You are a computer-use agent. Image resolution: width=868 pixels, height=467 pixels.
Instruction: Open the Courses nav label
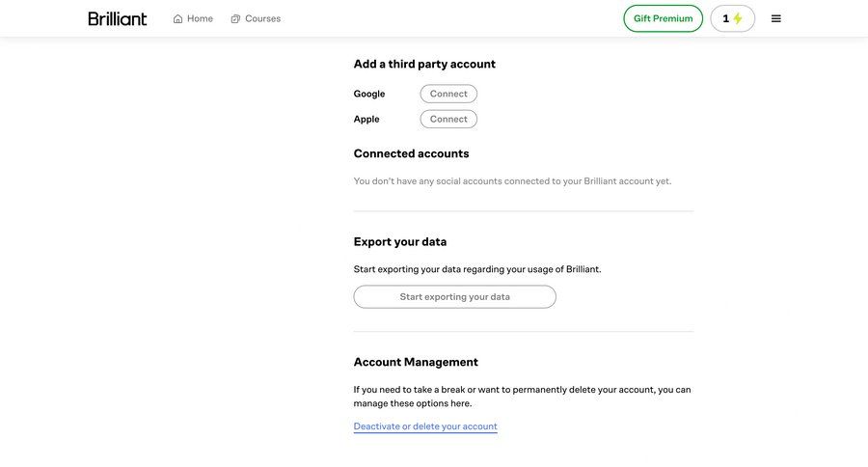point(262,18)
